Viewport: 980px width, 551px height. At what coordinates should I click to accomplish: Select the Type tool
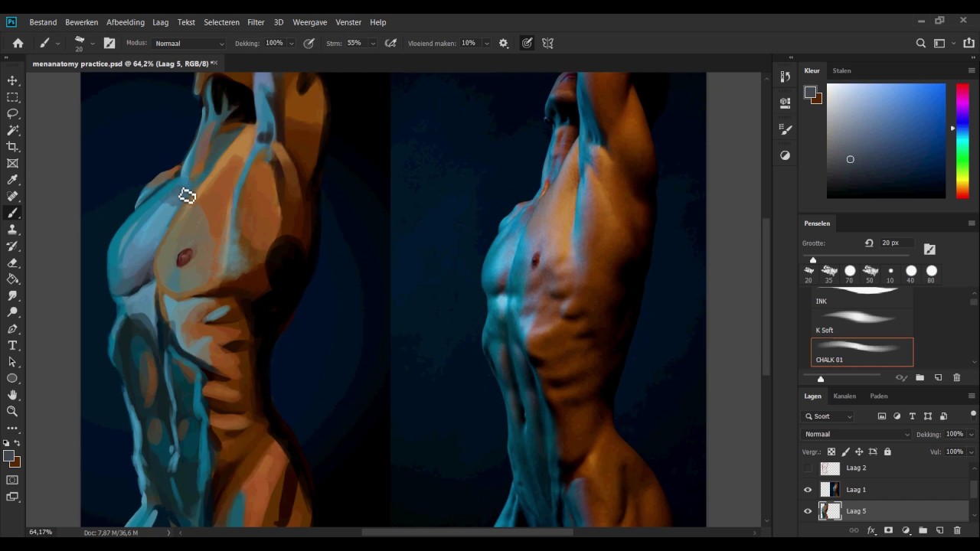[12, 345]
